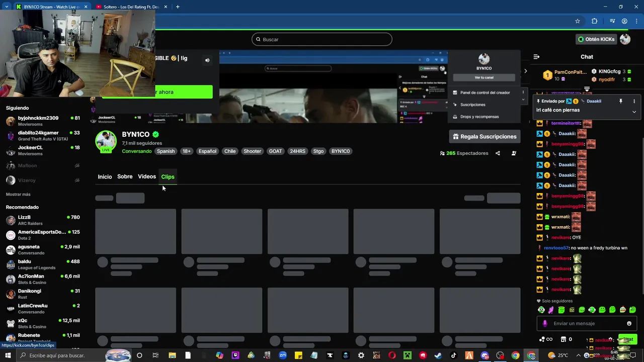Screen dimensions: 644x362
Task: Click the 265 Espectadores viewer count
Action: (463, 153)
